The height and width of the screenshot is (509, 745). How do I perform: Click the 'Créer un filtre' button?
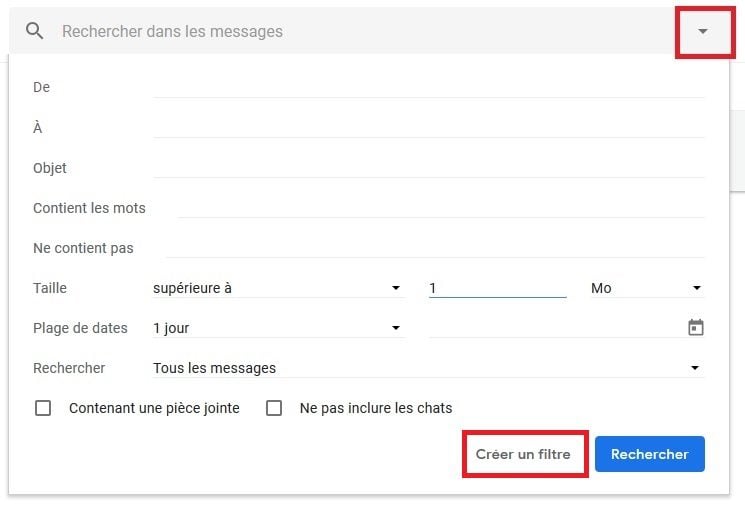click(523, 454)
